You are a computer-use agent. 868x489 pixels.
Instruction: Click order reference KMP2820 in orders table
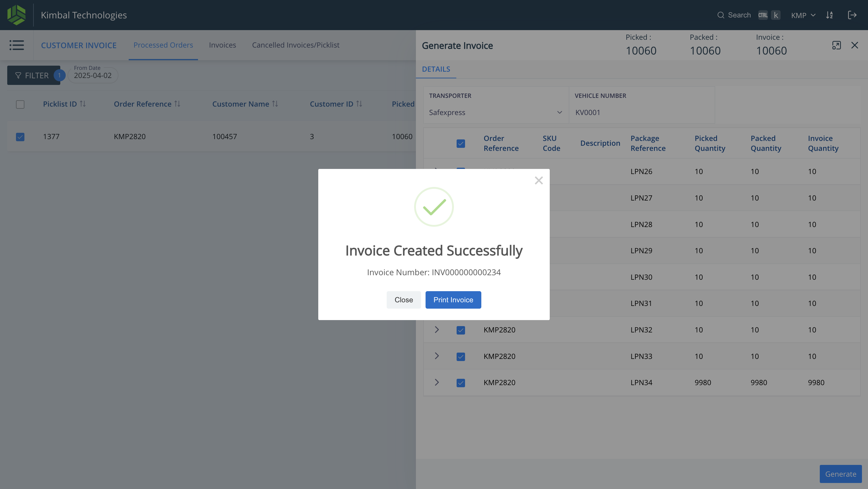[130, 136]
